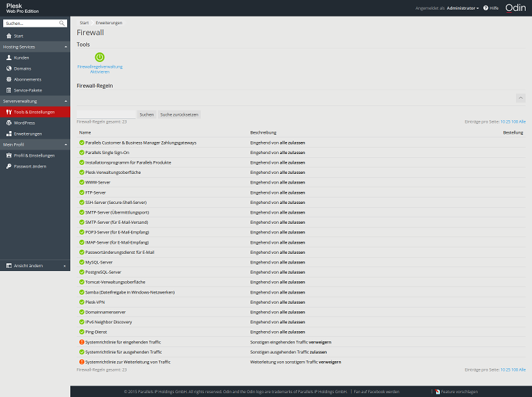The width and height of the screenshot is (532, 397).
Task: Focus the firewall rules search field
Action: pyautogui.click(x=106, y=114)
